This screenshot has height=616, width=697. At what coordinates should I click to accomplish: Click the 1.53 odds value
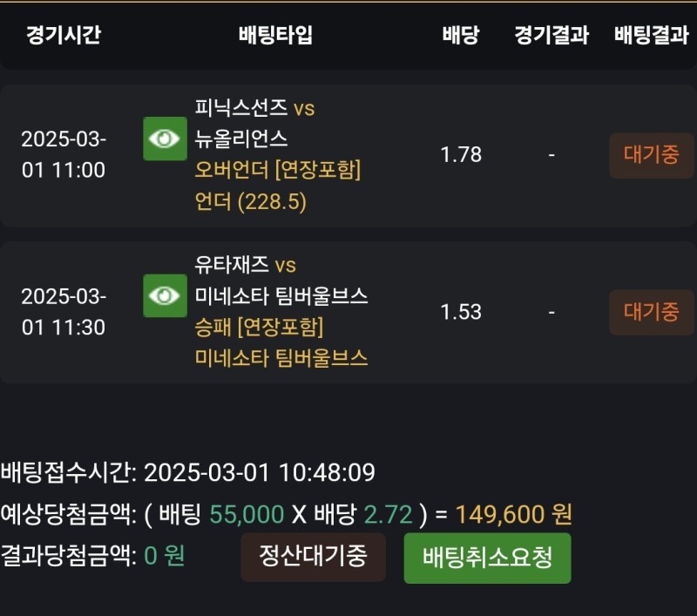(x=461, y=312)
